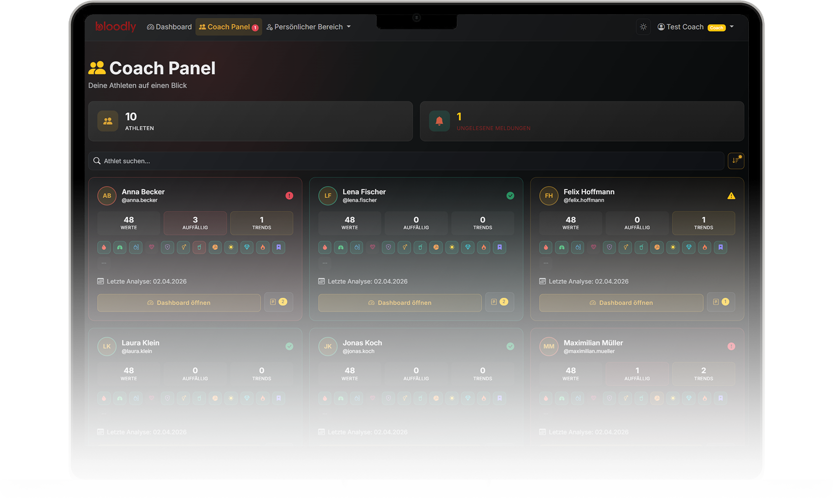Go to the Dashboard nav item
This screenshot has width=833, height=504.
coord(169,27)
